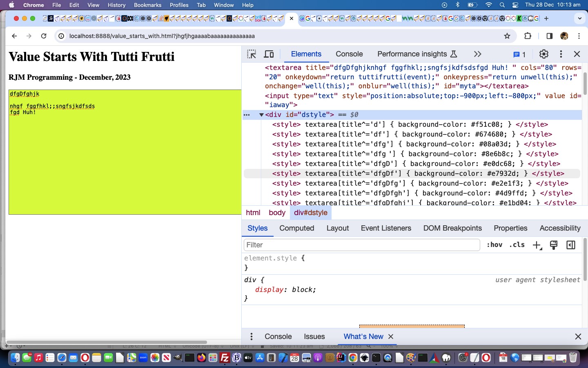Click the styles Filter input field

click(x=361, y=245)
